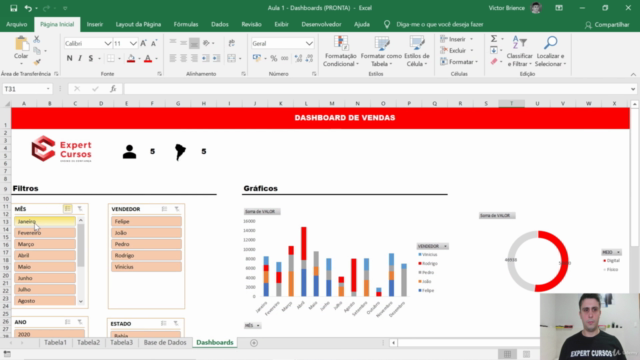The height and width of the screenshot is (360, 640).
Task: Select Rodrigo in the VENDEDOR slicer
Action: click(x=146, y=256)
